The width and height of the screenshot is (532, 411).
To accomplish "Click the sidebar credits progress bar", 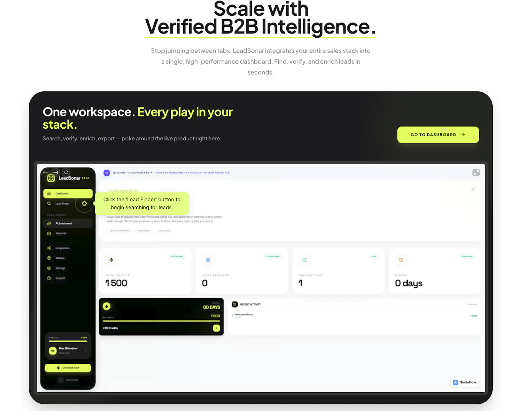I will [68, 341].
